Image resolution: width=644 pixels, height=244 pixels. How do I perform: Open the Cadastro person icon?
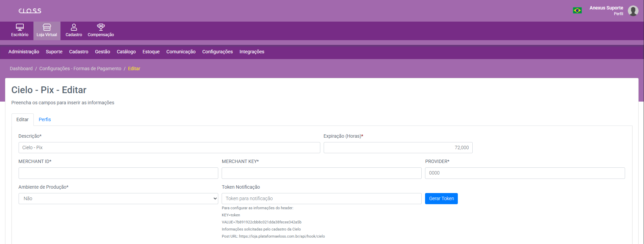[74, 27]
